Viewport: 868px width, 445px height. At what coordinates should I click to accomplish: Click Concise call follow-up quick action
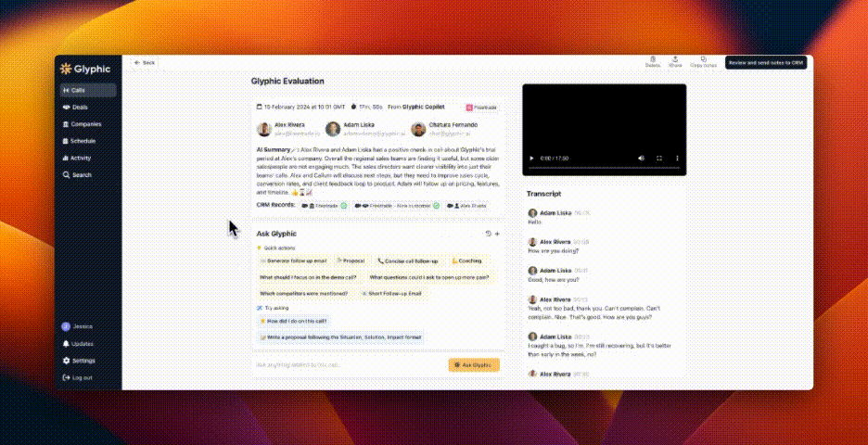coord(408,261)
